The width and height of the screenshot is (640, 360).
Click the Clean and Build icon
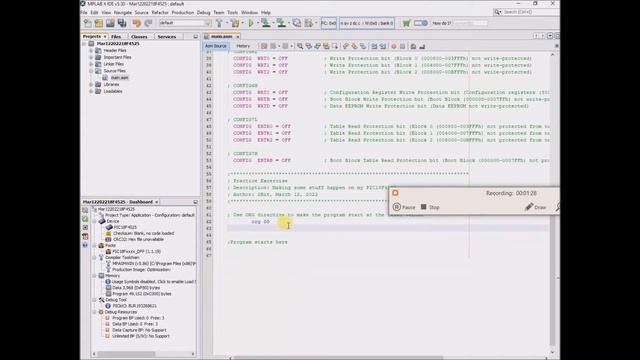click(x=234, y=23)
